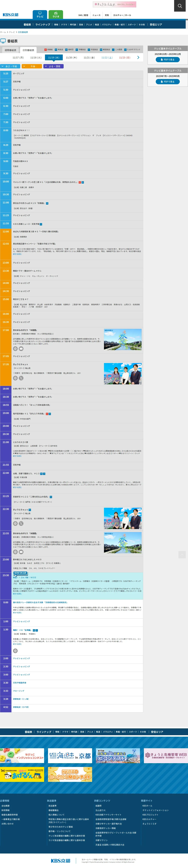
Task: Open the 自転車交通安全CMコンテスト banner
Action: 118,756
